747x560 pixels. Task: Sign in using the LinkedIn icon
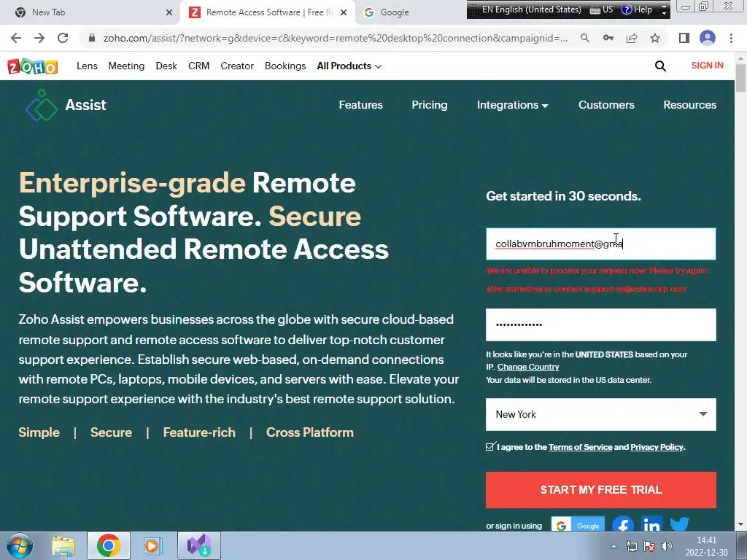651,524
